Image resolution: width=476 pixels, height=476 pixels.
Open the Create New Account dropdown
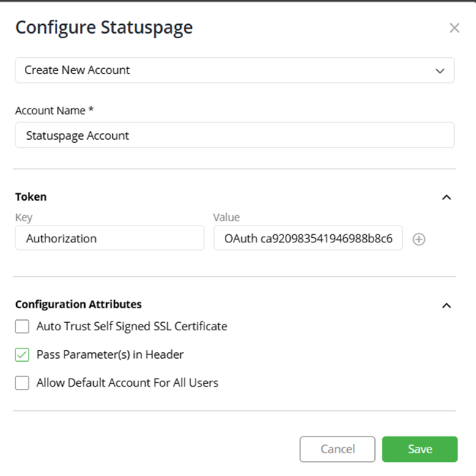coord(234,70)
